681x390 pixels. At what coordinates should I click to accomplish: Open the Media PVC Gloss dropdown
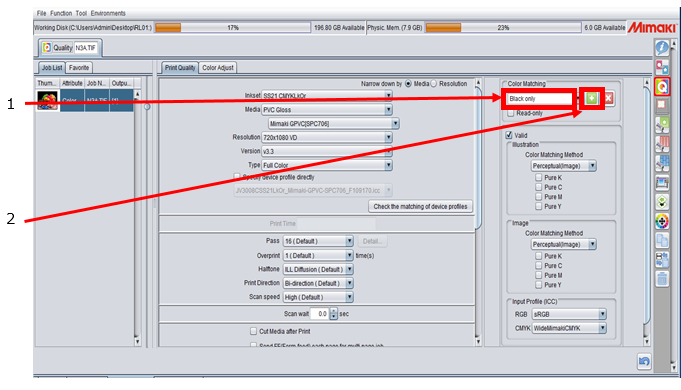(x=327, y=109)
